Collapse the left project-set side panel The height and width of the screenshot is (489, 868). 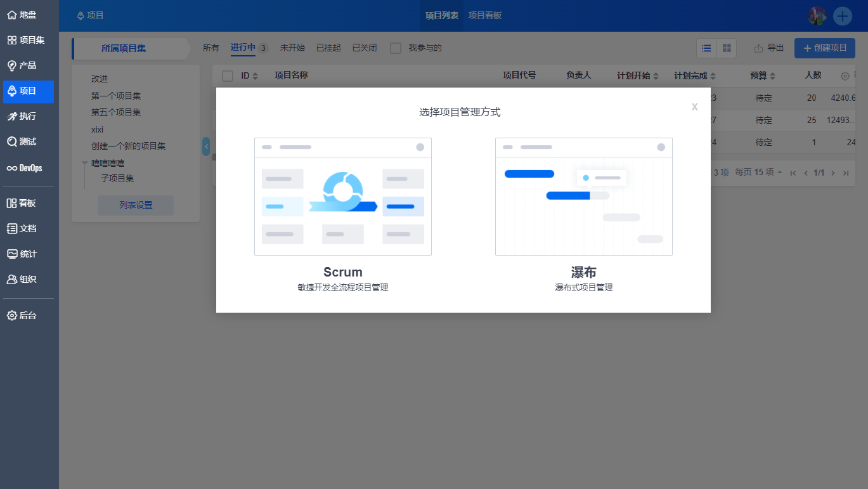(206, 147)
